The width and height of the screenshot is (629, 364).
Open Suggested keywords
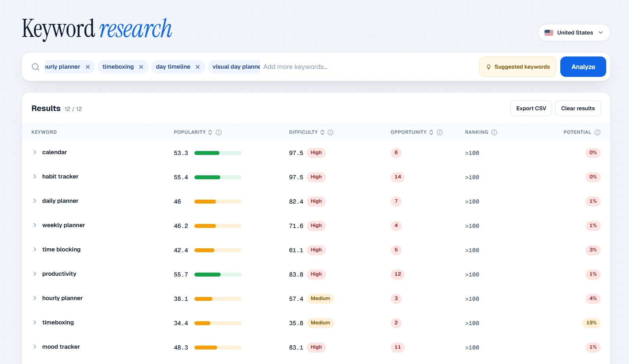[x=517, y=67]
